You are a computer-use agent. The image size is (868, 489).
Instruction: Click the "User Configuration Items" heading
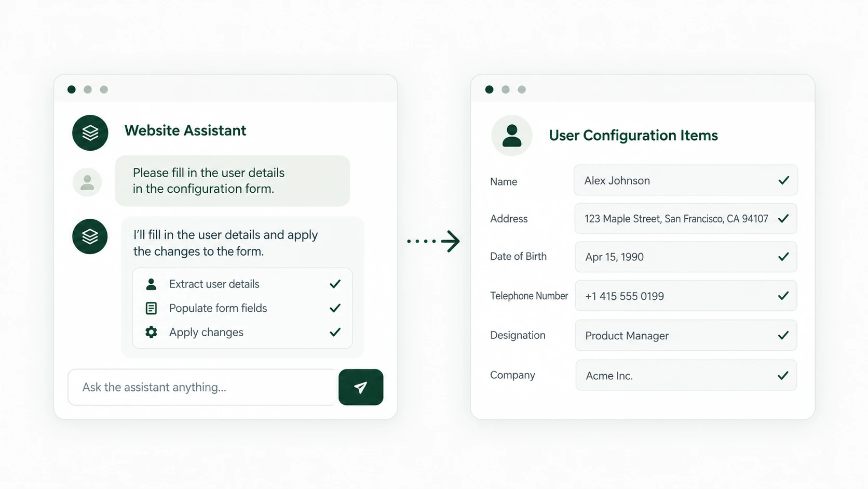[633, 136]
